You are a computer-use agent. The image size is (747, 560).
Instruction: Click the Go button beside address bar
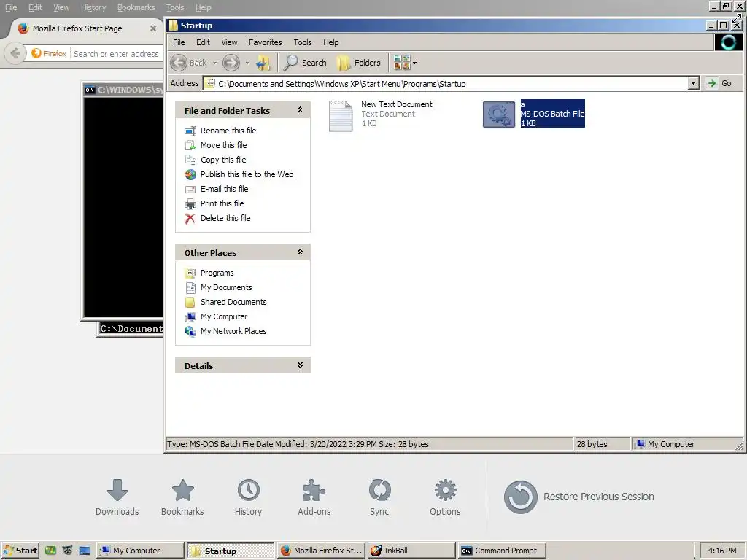point(720,83)
